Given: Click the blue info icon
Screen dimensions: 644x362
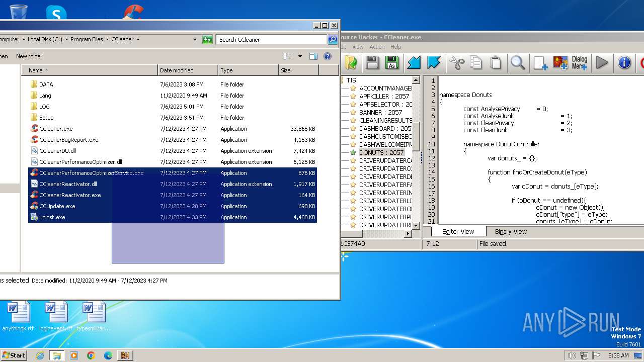Looking at the screenshot, I should tap(624, 62).
